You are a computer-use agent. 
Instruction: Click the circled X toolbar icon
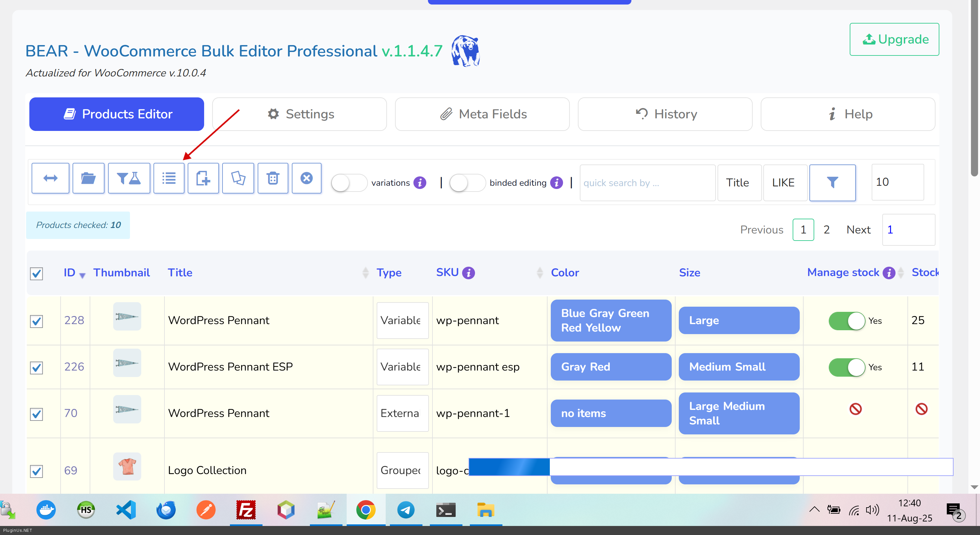(x=307, y=178)
